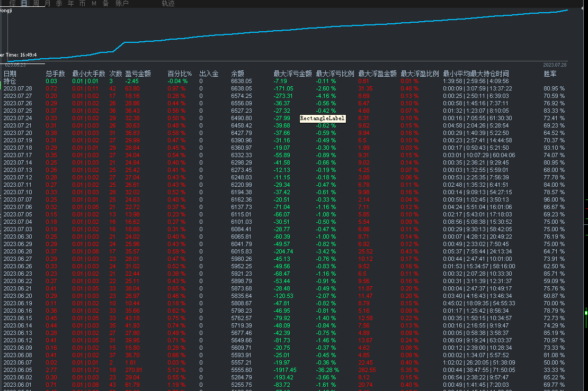
Task: Click holding time 0:45:02 | 18:09:35 | 54:55:33
Action: 479,303
